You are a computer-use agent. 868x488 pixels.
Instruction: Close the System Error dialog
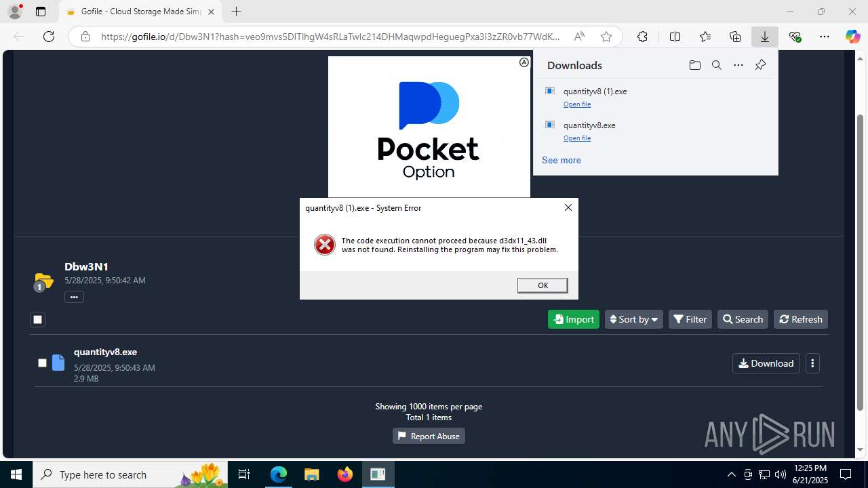568,207
